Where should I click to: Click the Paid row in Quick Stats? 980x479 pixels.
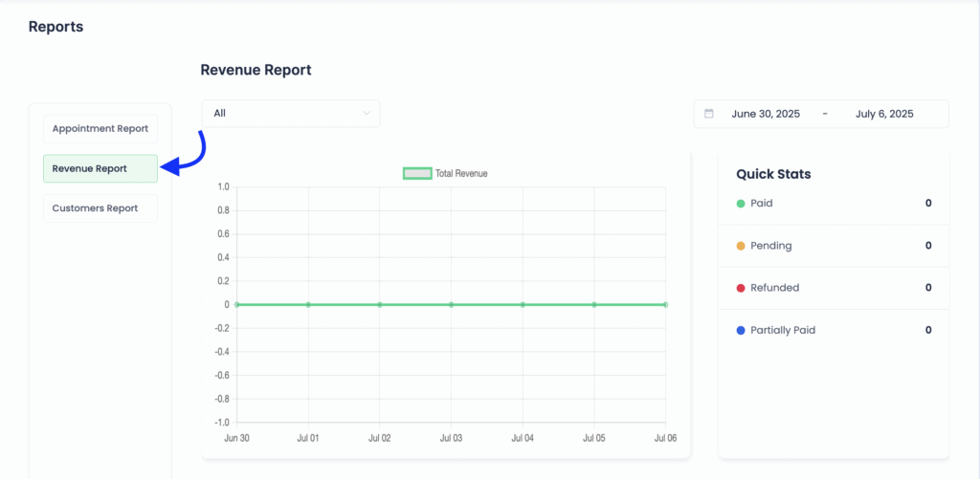pyautogui.click(x=833, y=204)
